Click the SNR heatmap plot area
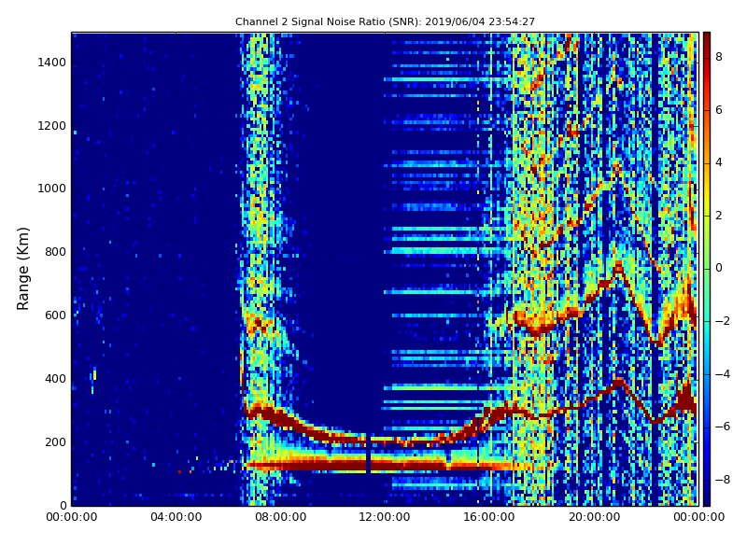 385,269
